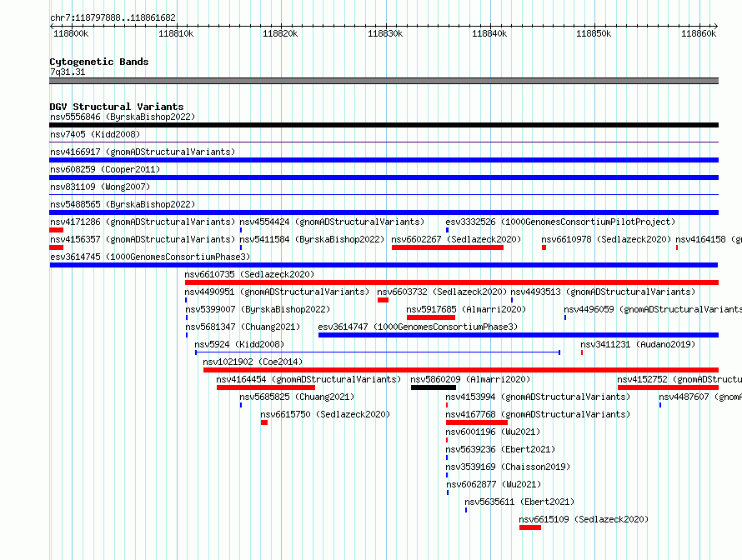This screenshot has width=742, height=560.
Task: Open esv3332526 (1000GenomesConsortiumPilotProject) variant
Action: coord(560,222)
